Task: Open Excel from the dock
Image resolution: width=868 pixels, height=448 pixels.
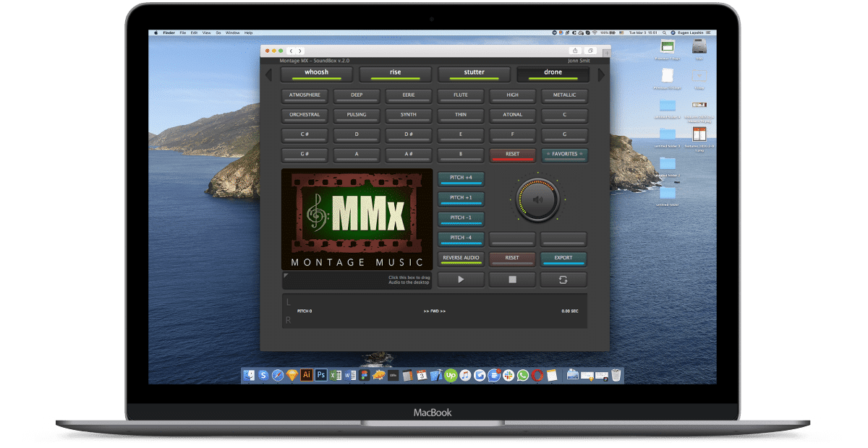Action: pyautogui.click(x=336, y=375)
